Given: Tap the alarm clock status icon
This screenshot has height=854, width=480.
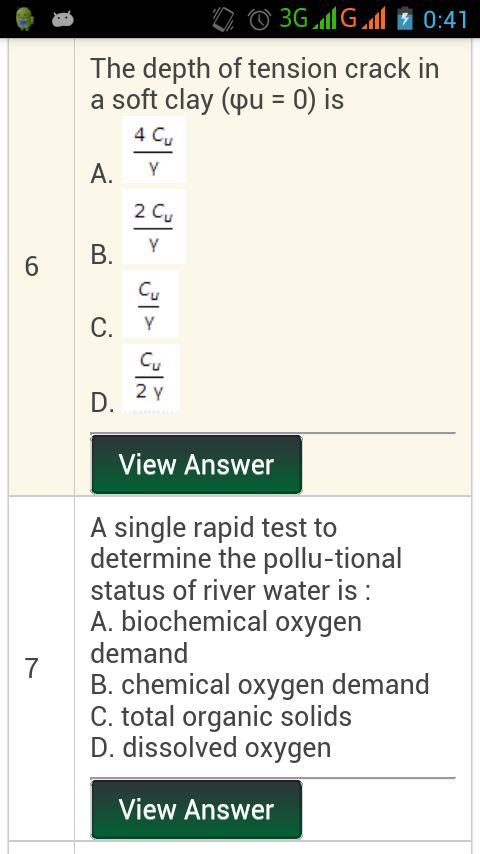Looking at the screenshot, I should pyautogui.click(x=260, y=20).
